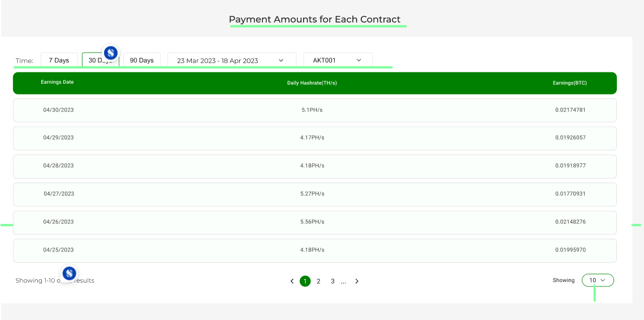Viewport: 644px width, 320px height.
Task: Open pagination page 3
Action: pos(332,281)
